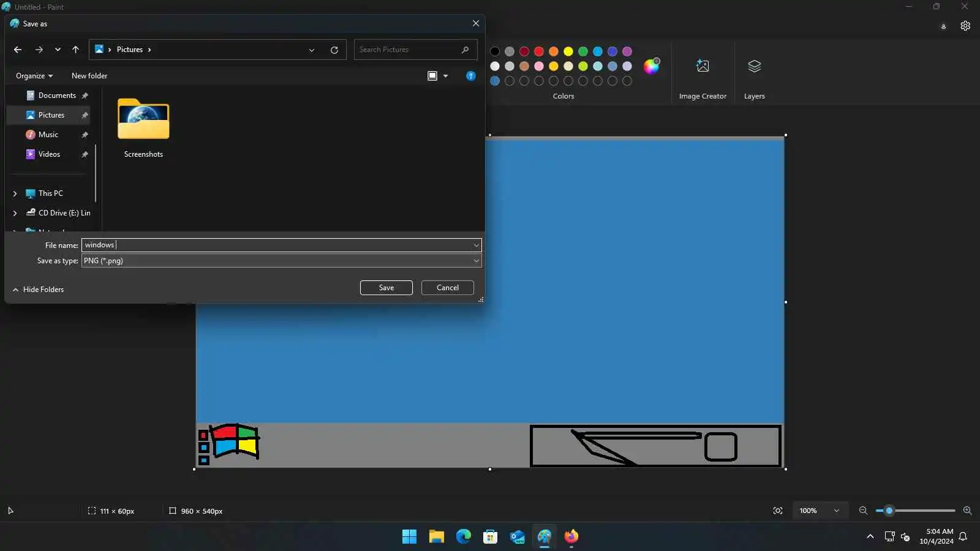Pick the yellow color swatch
This screenshot has width=980, height=551.
pos(568,51)
